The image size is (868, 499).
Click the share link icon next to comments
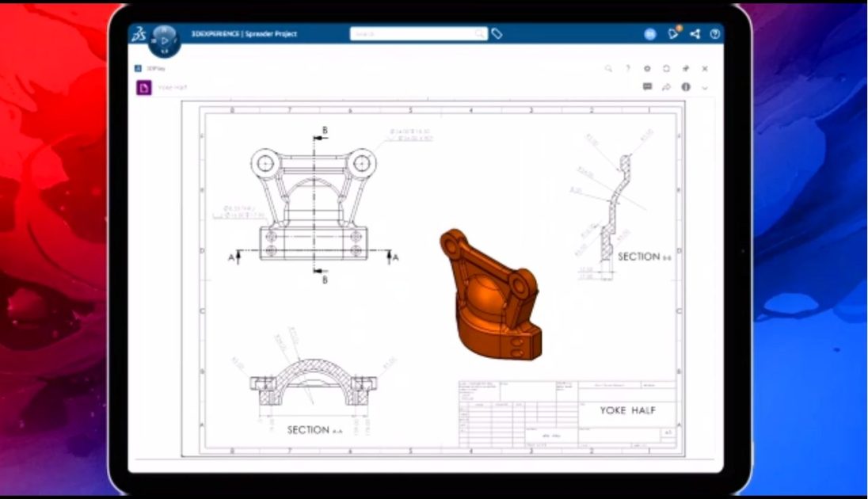point(665,87)
